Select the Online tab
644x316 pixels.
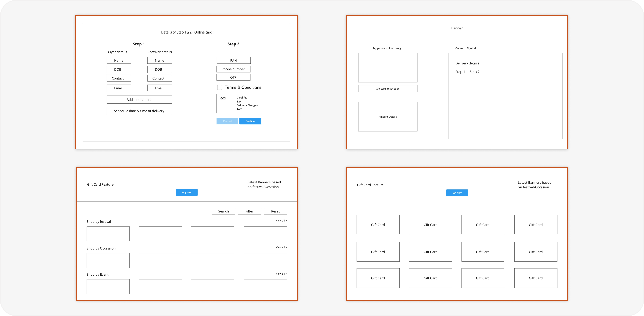459,48
